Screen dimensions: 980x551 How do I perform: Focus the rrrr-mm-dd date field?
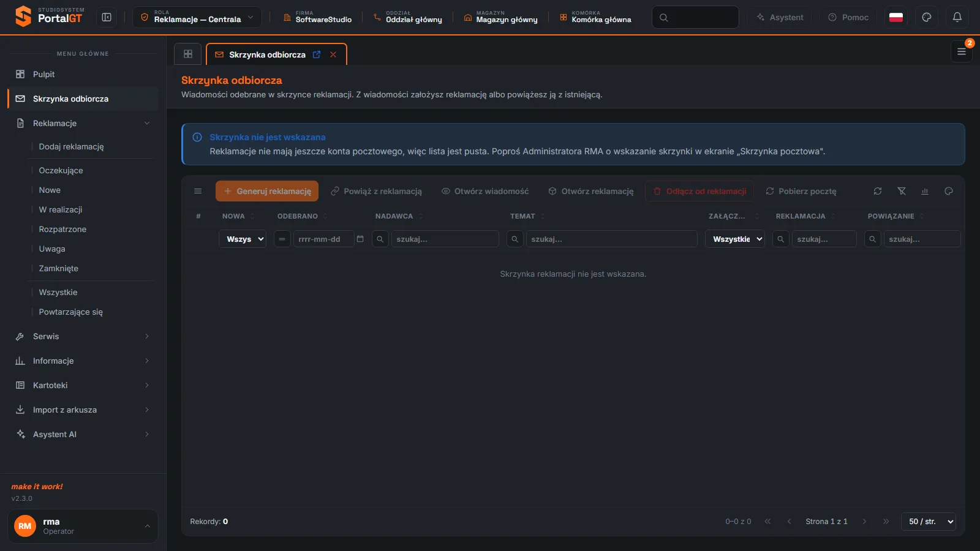[323, 239]
